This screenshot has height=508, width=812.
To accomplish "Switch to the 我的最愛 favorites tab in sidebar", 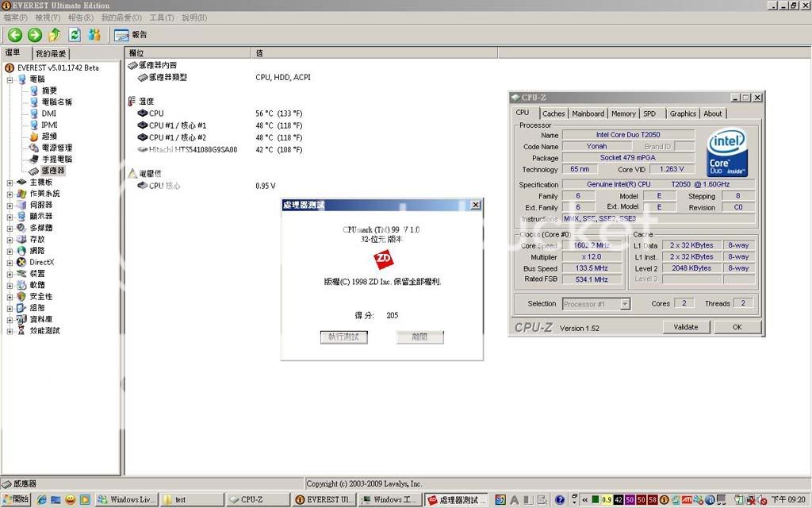I will 51,53.
